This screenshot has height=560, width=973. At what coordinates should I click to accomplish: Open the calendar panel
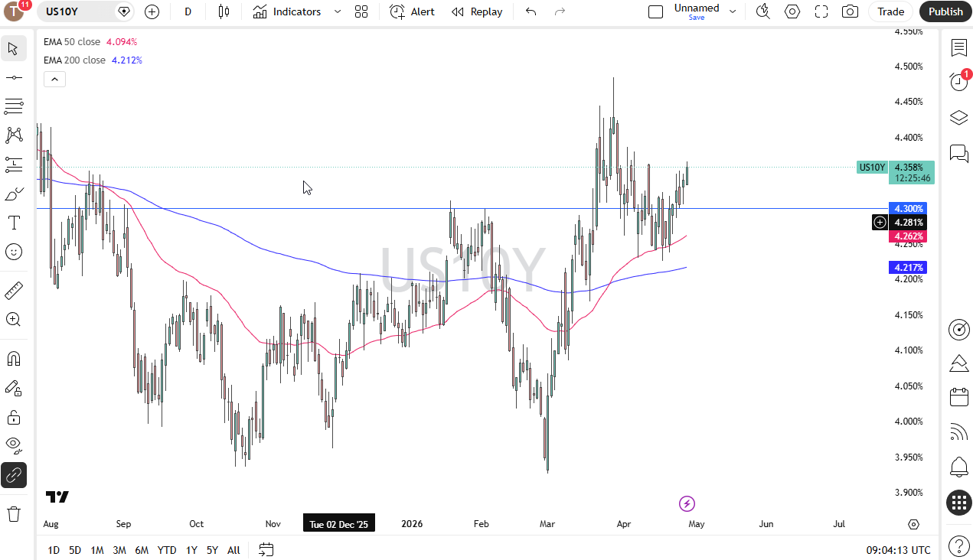(958, 397)
